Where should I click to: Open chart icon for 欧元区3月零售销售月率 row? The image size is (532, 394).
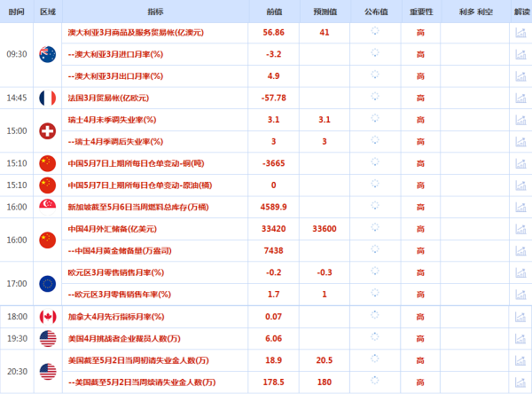click(x=520, y=272)
